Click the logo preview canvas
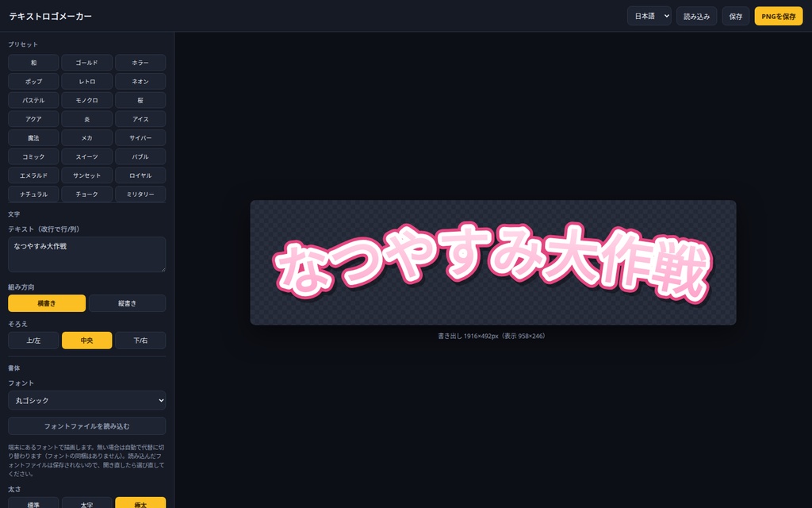 [493, 263]
